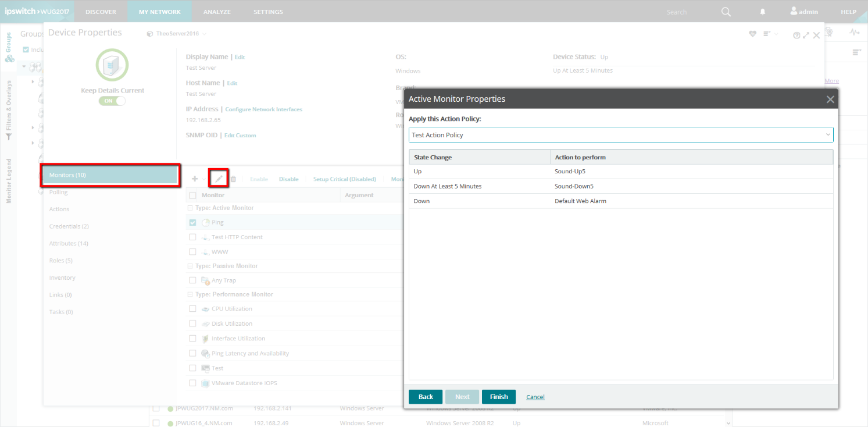Viewport: 868px width, 427px height.
Task: Select all monitors via header checkbox
Action: [192, 195]
